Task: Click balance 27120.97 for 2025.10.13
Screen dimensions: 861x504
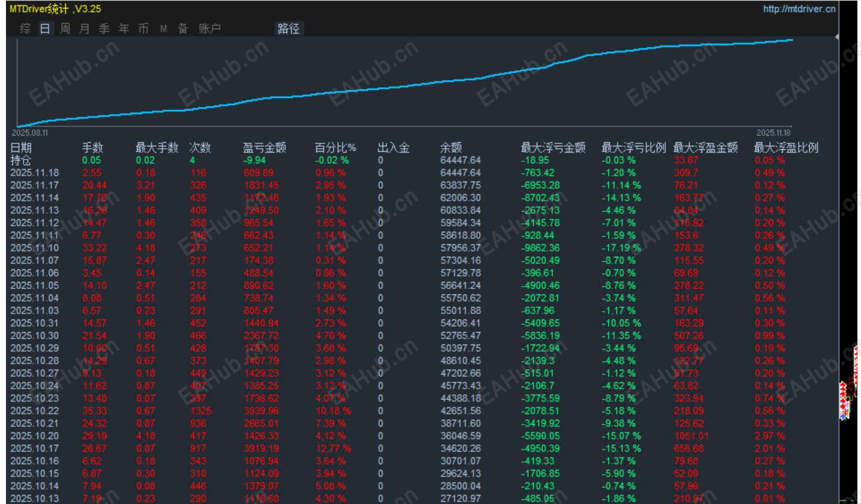Action: [461, 499]
